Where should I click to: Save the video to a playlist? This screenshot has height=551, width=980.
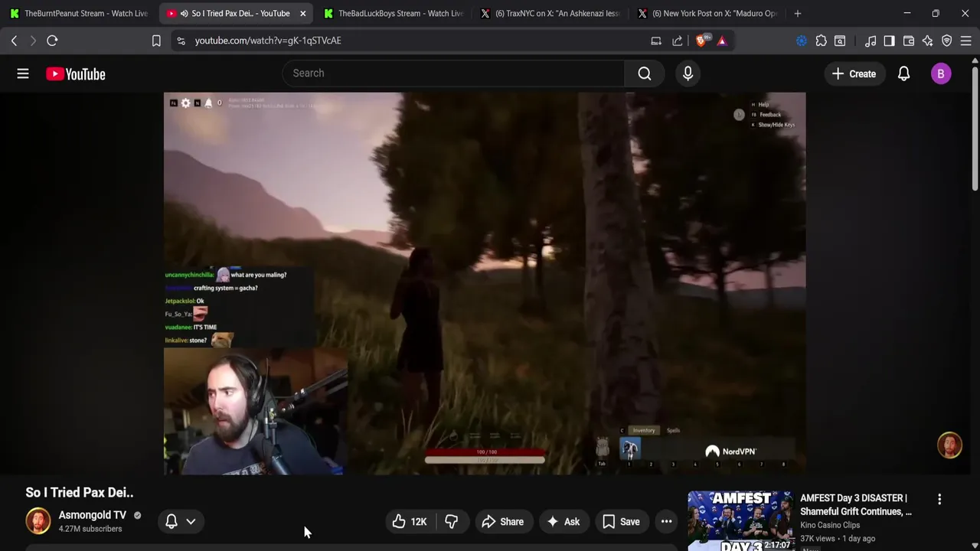coord(621,522)
